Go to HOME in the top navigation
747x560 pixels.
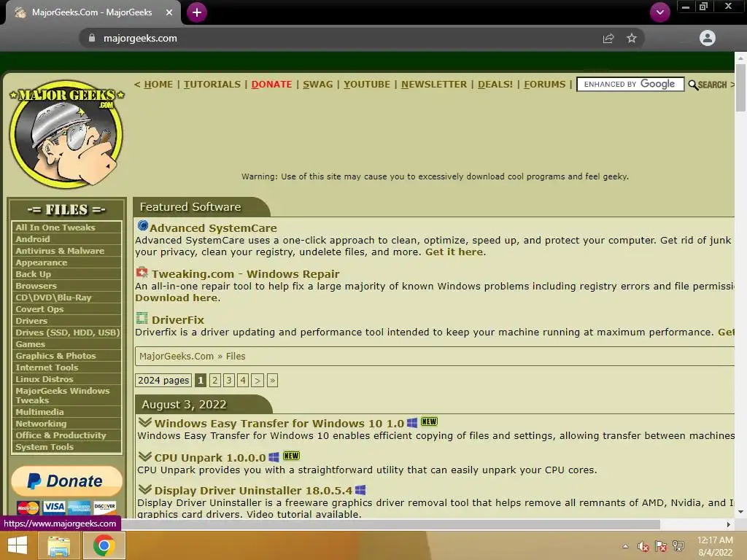158,85
